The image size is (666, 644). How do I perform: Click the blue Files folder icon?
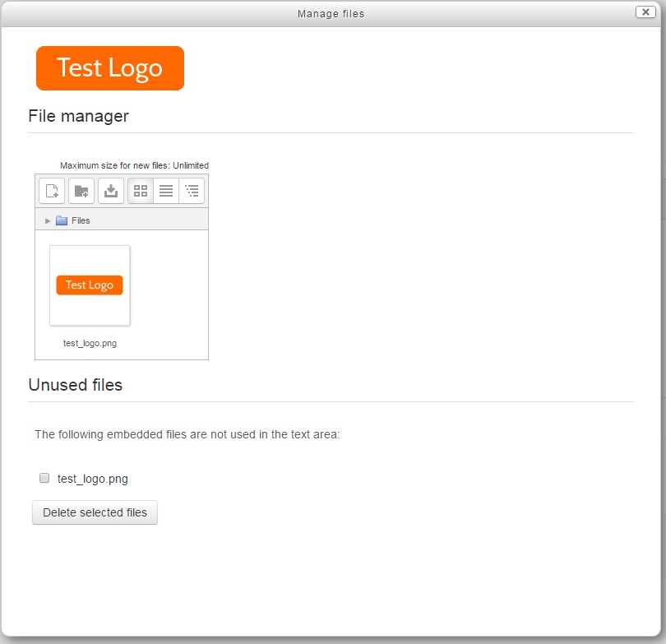62,220
